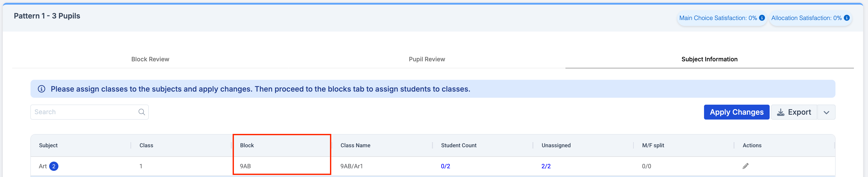Image resolution: width=868 pixels, height=177 pixels.
Task: Click the Subject column header
Action: coord(48,145)
